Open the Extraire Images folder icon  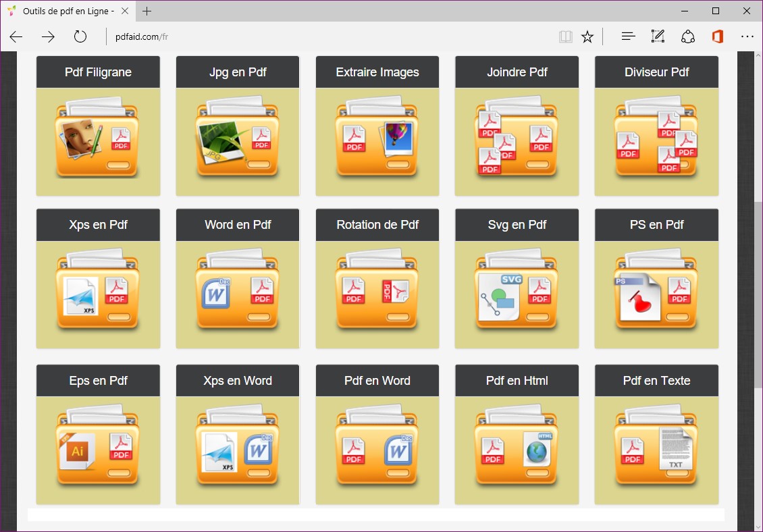click(377, 138)
